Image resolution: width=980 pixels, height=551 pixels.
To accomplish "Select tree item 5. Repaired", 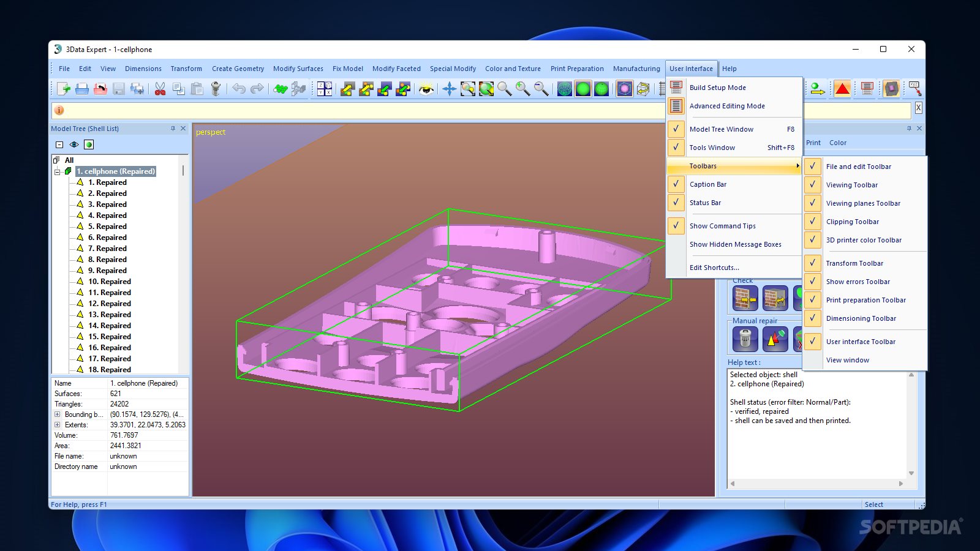I will [x=107, y=227].
